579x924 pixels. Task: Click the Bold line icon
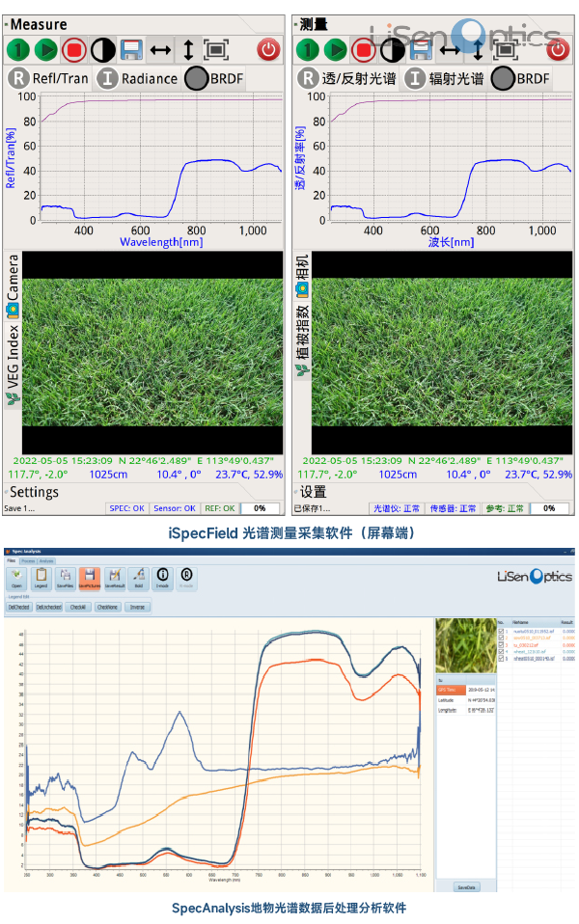point(139,578)
